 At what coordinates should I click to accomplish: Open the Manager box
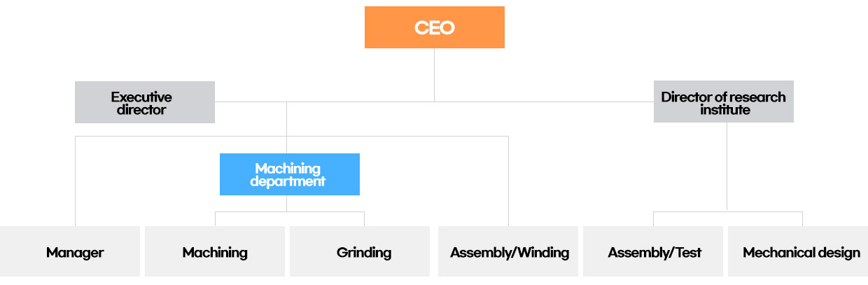click(70, 251)
